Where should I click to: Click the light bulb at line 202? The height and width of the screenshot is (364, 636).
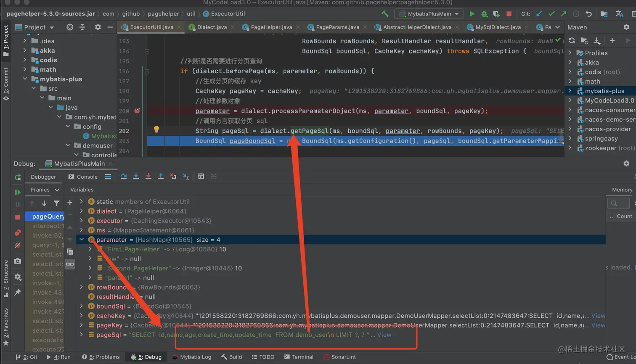156,129
